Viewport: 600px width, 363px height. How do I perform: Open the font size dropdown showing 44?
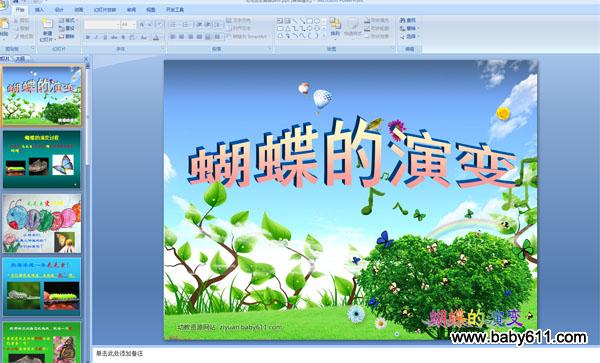coord(128,25)
